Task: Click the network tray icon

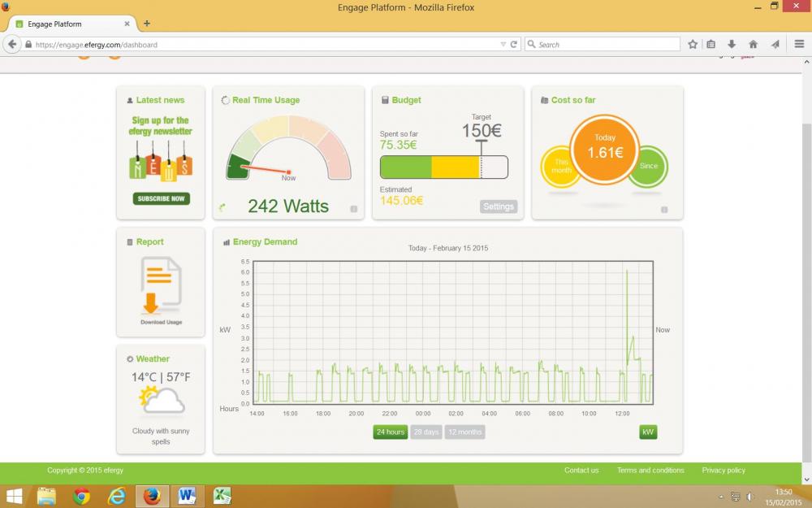Action: (735, 497)
